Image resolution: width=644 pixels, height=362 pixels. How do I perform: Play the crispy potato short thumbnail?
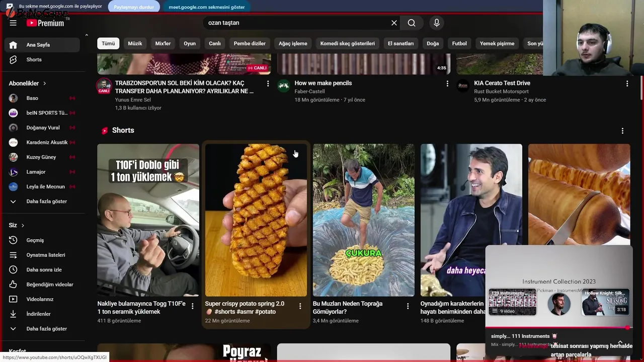click(256, 220)
